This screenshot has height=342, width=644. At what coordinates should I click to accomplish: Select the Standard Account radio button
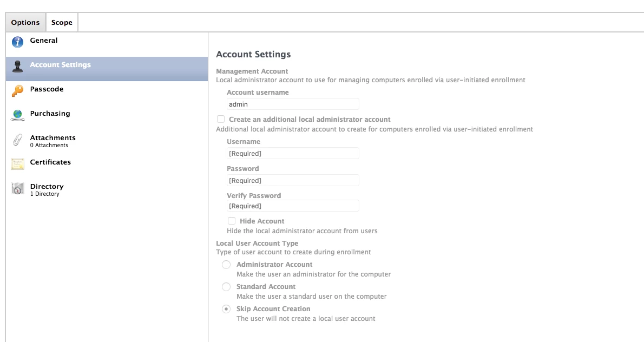(x=226, y=287)
